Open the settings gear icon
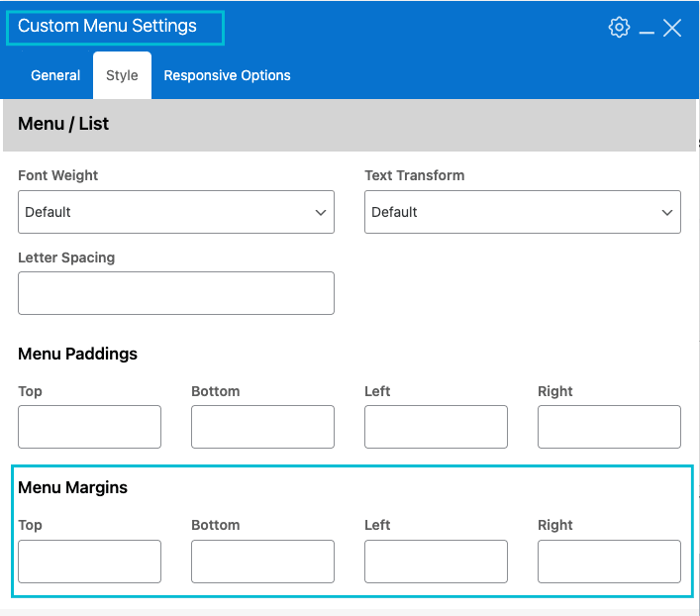 coord(619,27)
